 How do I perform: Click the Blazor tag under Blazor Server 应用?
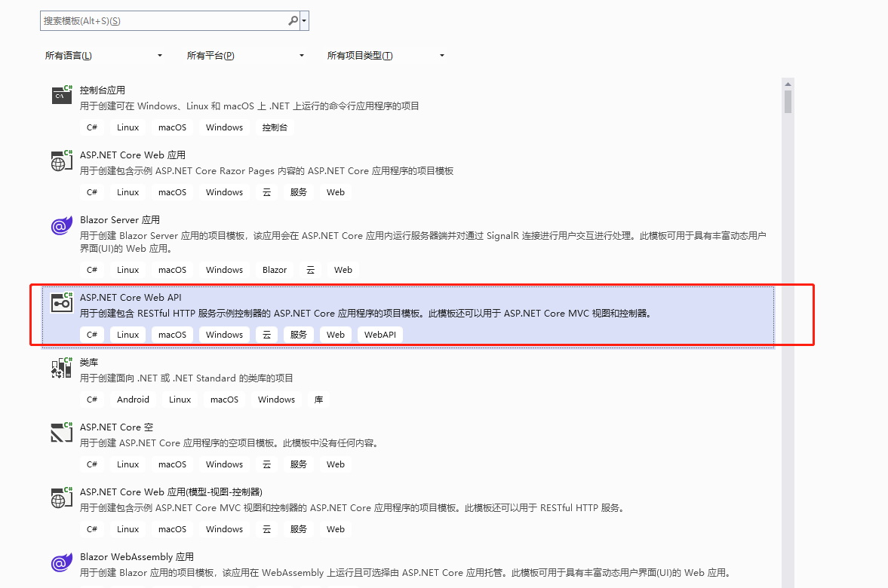click(x=274, y=269)
